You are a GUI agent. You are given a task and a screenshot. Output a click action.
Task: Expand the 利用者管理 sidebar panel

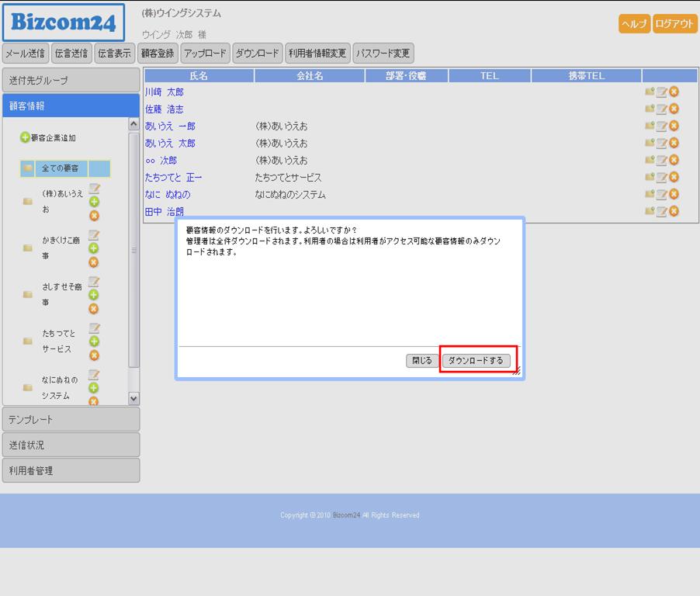tap(71, 470)
